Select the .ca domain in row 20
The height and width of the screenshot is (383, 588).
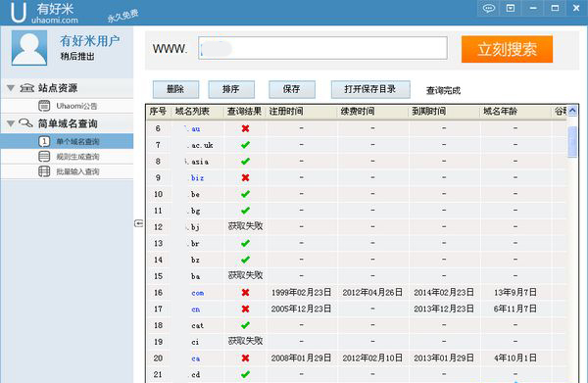195,359
